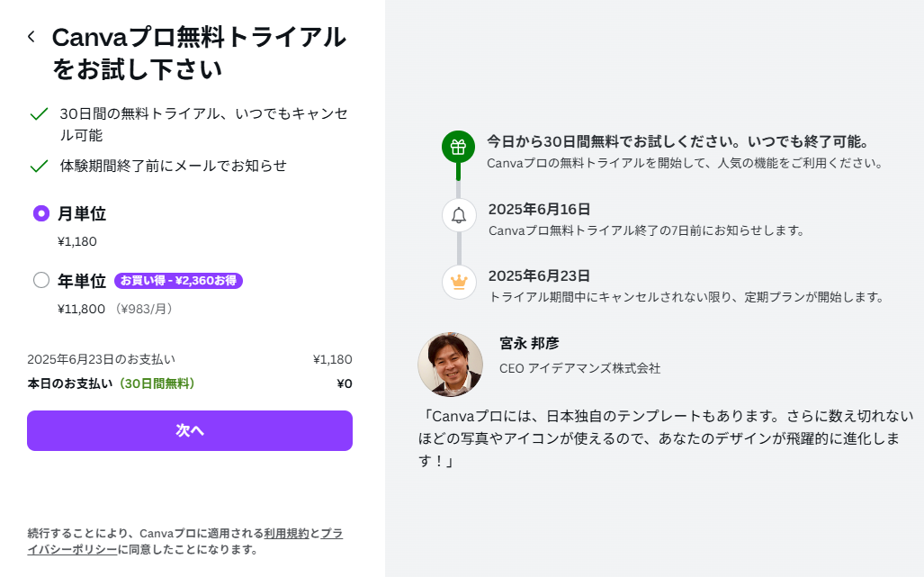924x577 pixels.
Task: Click the crown icon next to 2025年6月23日
Action: (x=459, y=283)
